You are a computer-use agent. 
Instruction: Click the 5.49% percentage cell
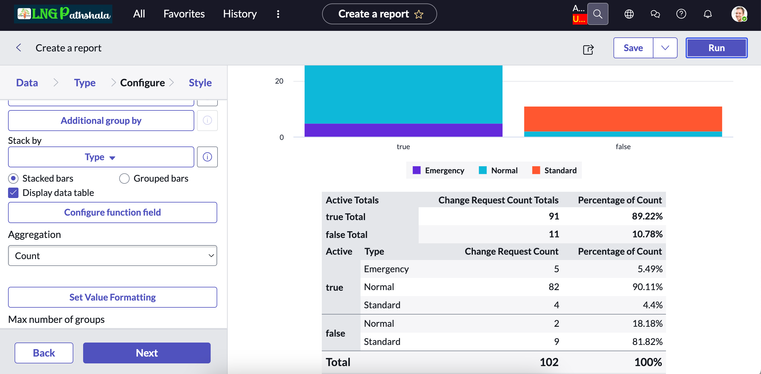tap(649, 269)
